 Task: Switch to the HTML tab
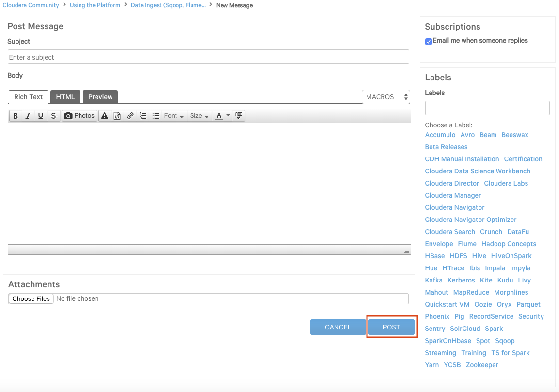point(65,97)
